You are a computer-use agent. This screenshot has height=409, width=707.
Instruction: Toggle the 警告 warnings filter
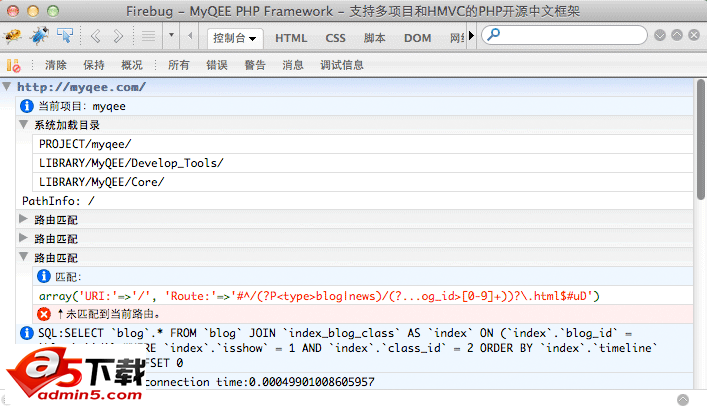255,65
